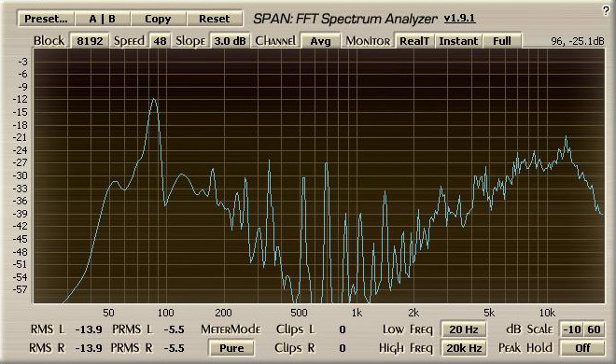Change dB Scale -10 value
The image size is (616, 364).
(572, 329)
